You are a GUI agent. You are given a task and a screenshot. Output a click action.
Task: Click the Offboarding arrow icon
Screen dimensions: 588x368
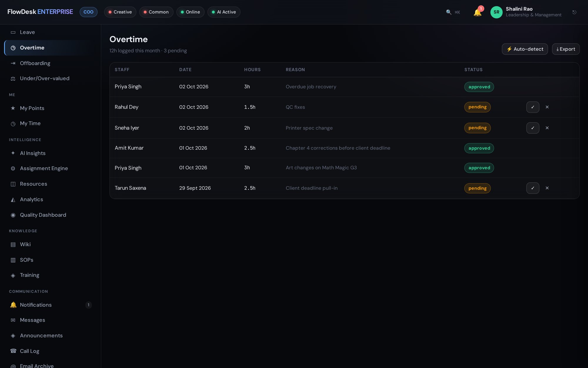pyautogui.click(x=13, y=63)
